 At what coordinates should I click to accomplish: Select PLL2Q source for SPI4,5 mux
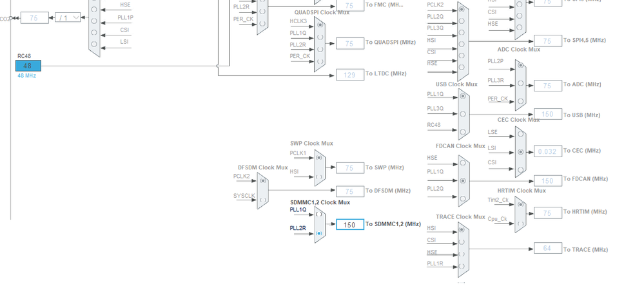pyautogui.click(x=463, y=21)
